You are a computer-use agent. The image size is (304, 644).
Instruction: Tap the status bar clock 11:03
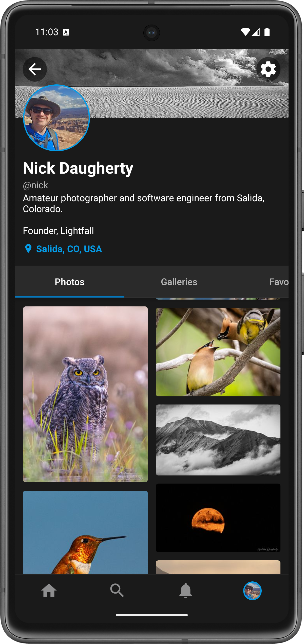tap(47, 32)
